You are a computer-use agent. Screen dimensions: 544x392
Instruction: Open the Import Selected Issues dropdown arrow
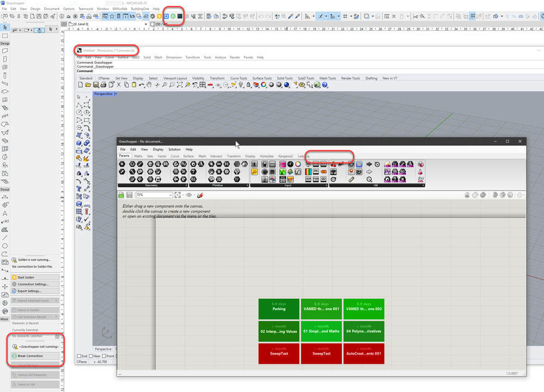pyautogui.click(x=57, y=301)
